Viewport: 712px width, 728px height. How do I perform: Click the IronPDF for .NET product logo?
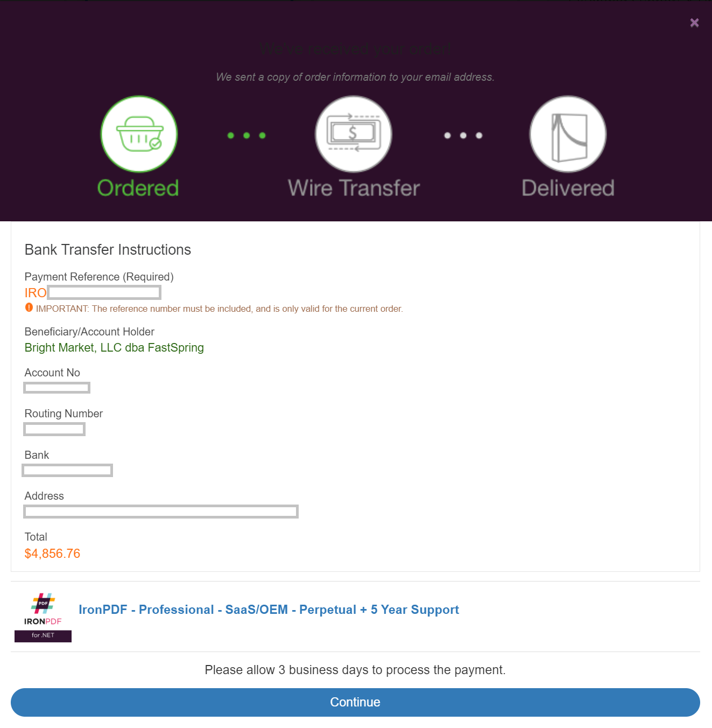coord(43,617)
